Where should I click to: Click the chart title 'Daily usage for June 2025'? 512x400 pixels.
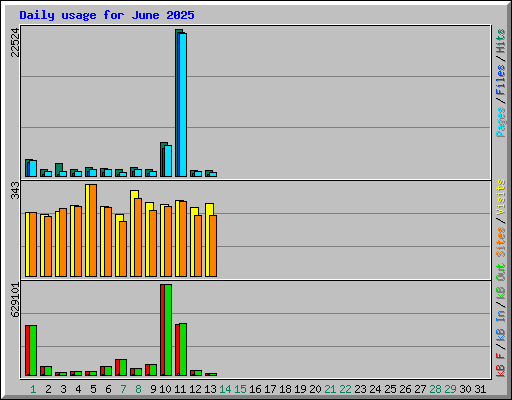click(x=107, y=15)
